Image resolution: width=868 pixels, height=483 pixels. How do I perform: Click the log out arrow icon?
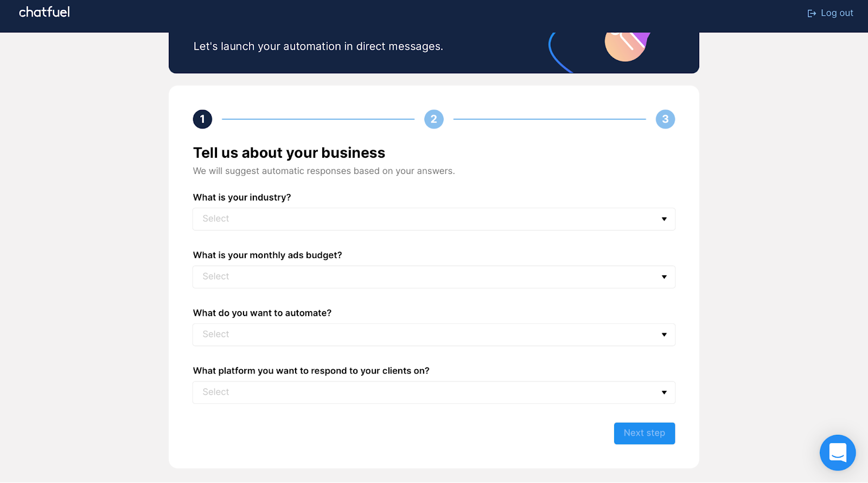click(812, 14)
